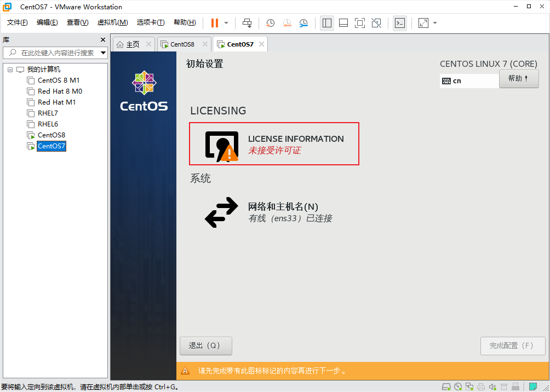550x392 pixels.
Task: Select CentOS8 in the library tree
Action: coord(51,135)
